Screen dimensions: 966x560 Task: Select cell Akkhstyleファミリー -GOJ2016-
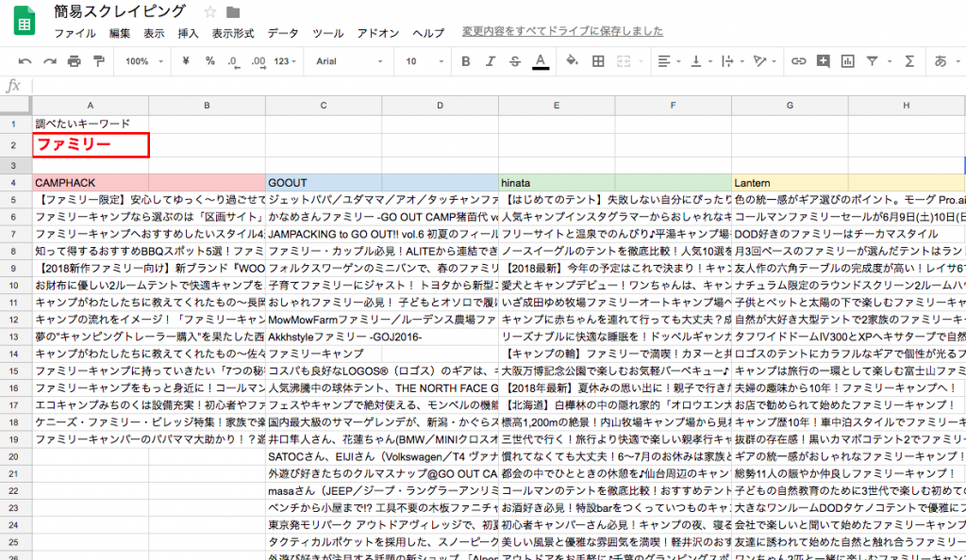(324, 337)
